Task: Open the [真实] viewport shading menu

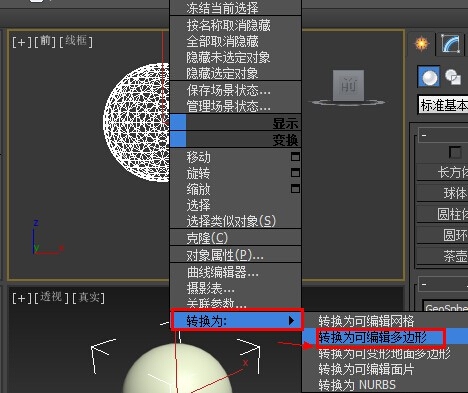Action: click(x=89, y=297)
